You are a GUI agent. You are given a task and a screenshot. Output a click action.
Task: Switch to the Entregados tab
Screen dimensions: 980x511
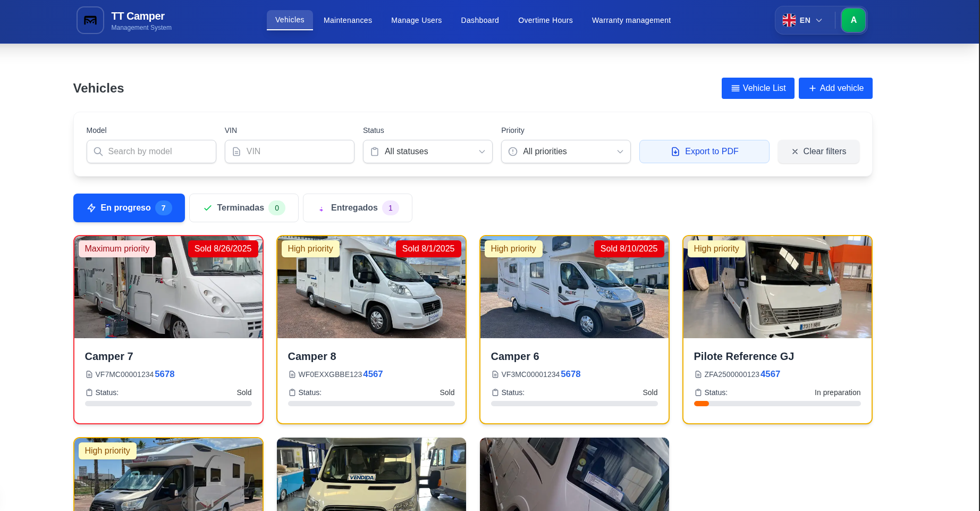tap(357, 208)
